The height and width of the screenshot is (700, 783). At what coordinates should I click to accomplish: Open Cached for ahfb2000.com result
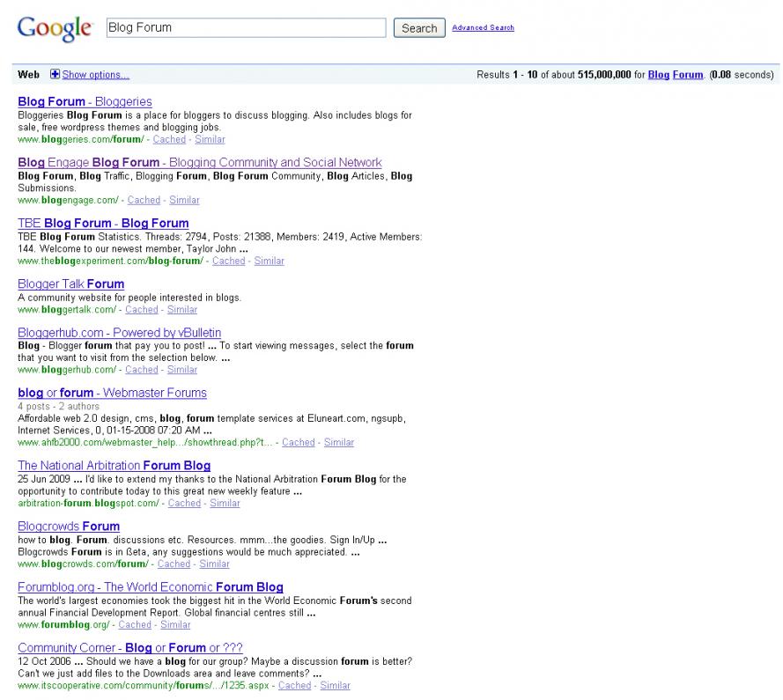[298, 442]
